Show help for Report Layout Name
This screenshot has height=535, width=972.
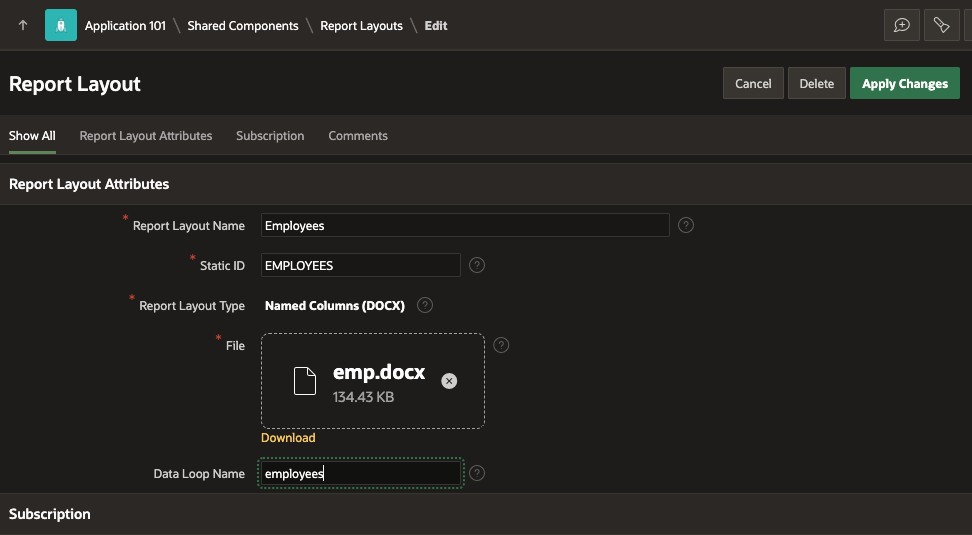(x=686, y=225)
